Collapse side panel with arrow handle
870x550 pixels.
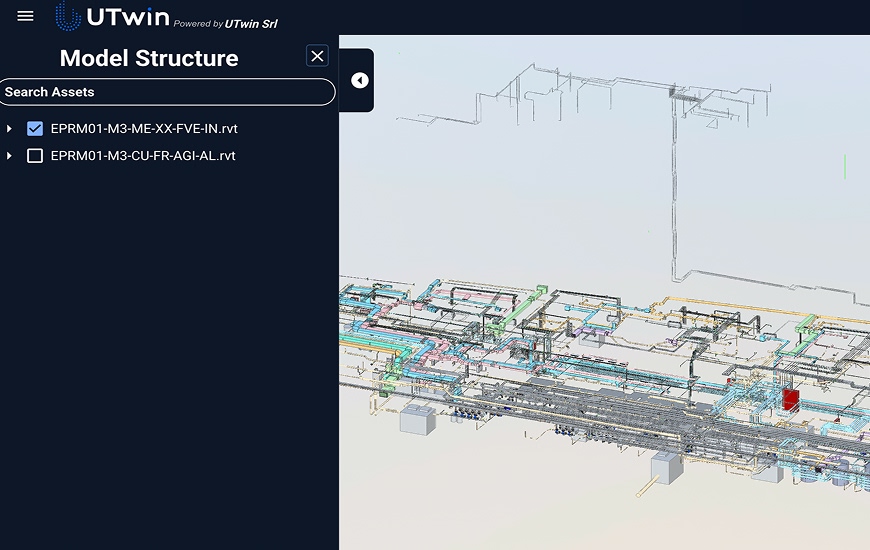point(360,81)
